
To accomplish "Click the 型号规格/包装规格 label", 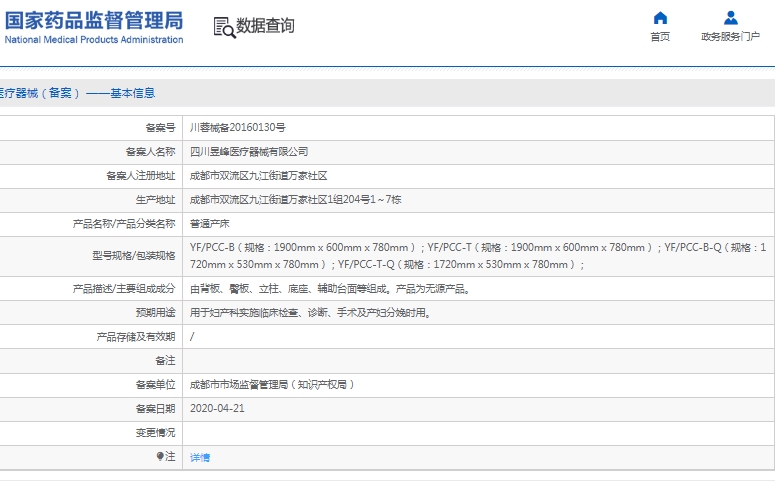I will coord(133,256).
